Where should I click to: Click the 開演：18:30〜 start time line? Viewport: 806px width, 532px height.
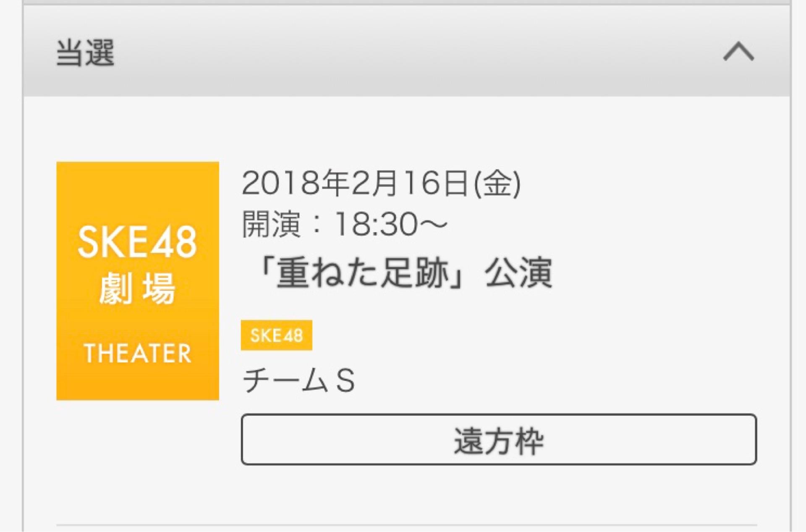[x=345, y=223]
